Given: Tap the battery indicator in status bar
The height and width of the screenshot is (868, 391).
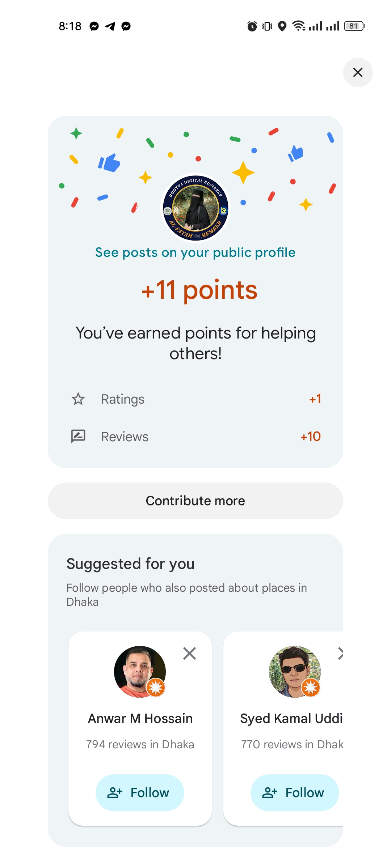Looking at the screenshot, I should coord(354,26).
